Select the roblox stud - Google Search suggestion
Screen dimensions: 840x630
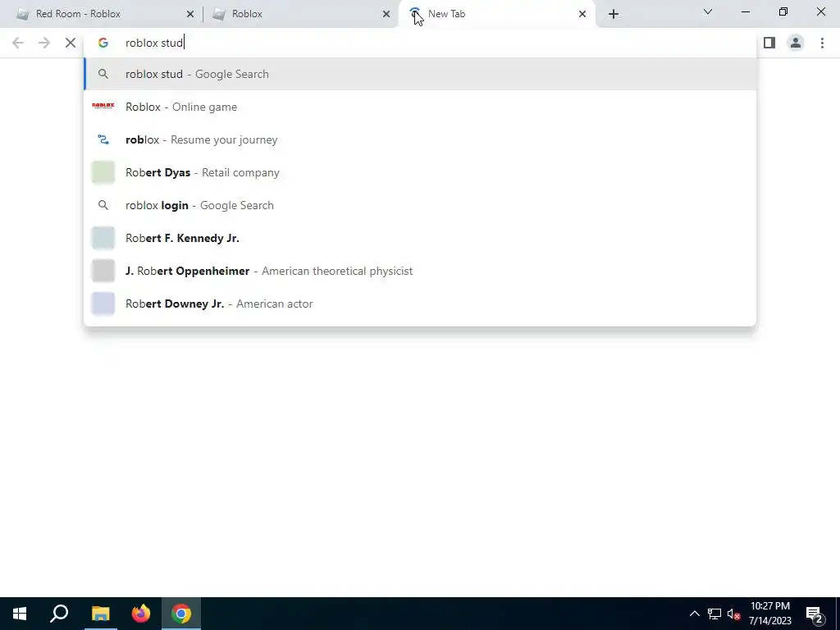pyautogui.click(x=421, y=74)
